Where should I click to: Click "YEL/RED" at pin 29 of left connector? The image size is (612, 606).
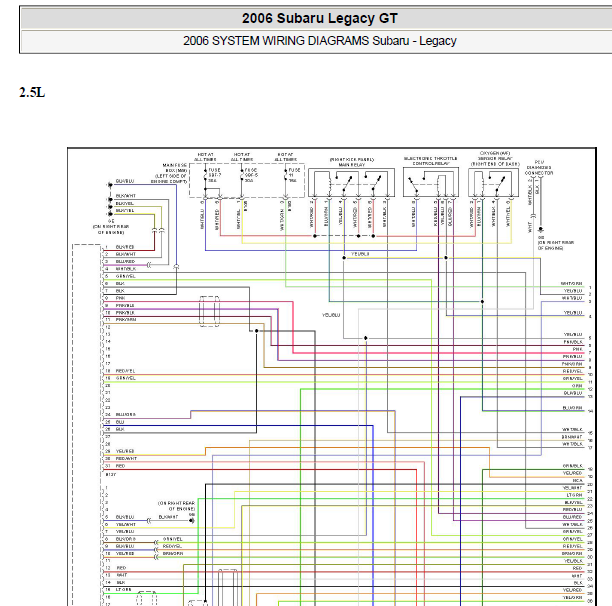(125, 451)
